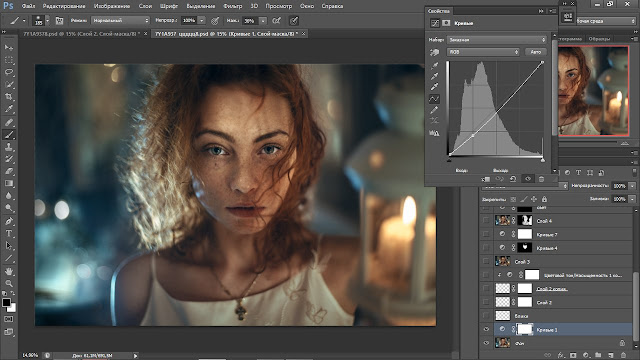
Task: Add layer style via fx icon
Action: click(561, 356)
